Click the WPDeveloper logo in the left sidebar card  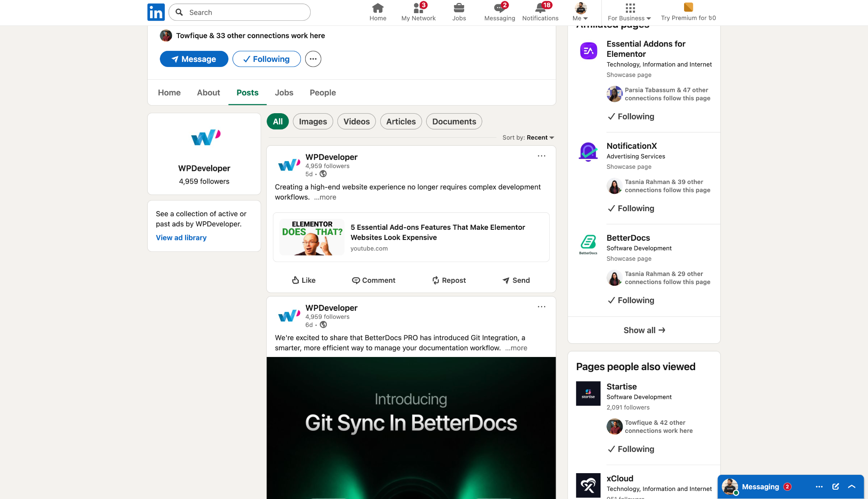pos(206,137)
